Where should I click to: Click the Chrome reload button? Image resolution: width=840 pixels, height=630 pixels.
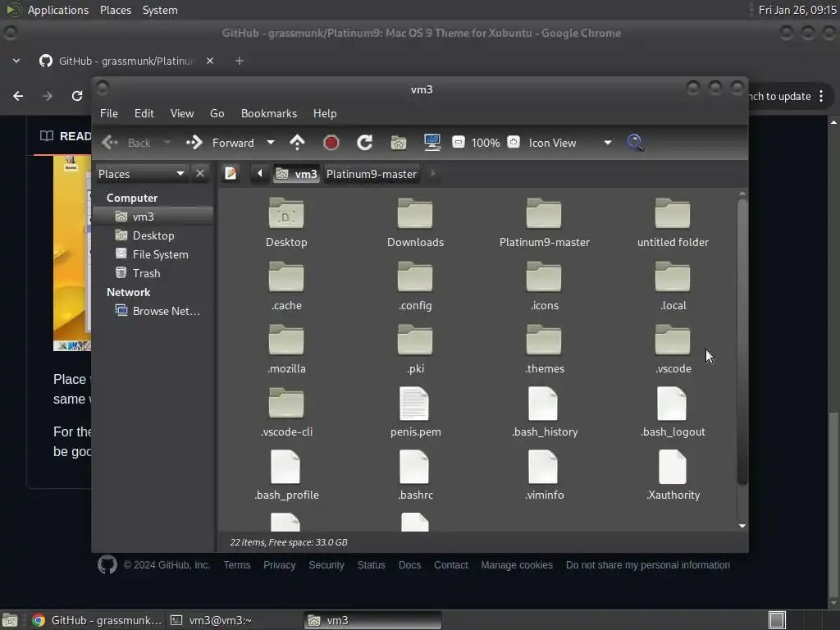coord(76,96)
